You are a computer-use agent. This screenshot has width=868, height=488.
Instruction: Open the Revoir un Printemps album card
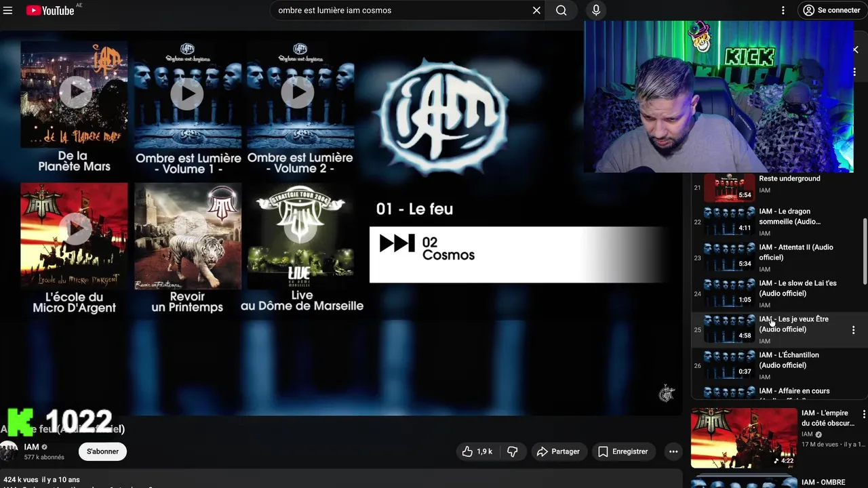[x=187, y=248]
